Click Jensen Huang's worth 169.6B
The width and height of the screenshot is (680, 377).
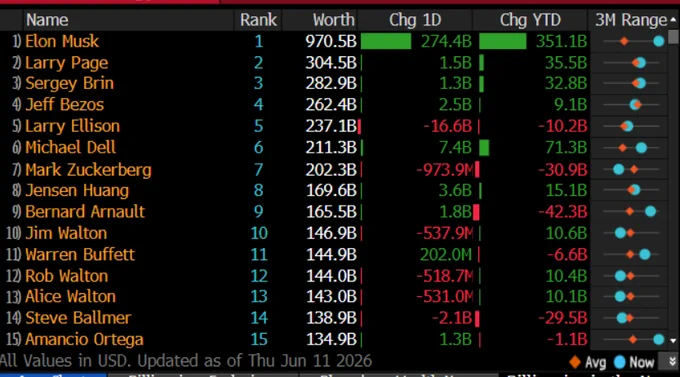point(331,190)
